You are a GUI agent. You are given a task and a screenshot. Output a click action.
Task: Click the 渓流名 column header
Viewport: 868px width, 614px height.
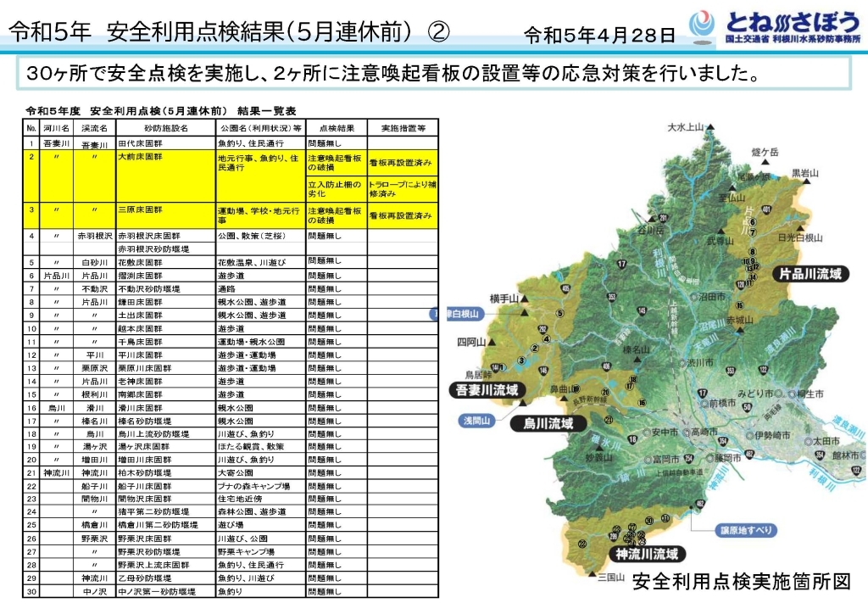pyautogui.click(x=95, y=128)
